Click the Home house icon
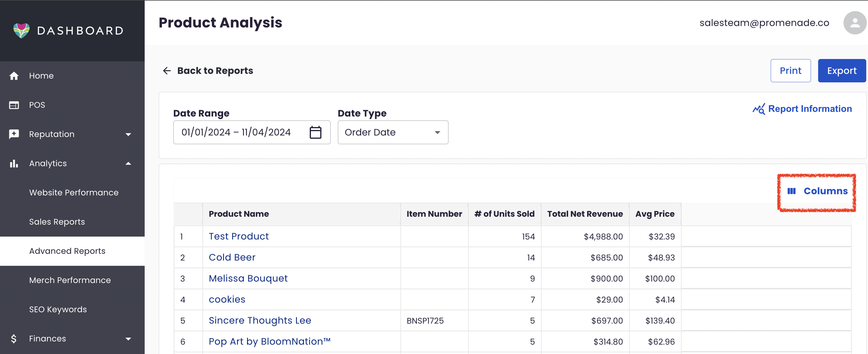The height and width of the screenshot is (354, 868). pyautogui.click(x=14, y=76)
